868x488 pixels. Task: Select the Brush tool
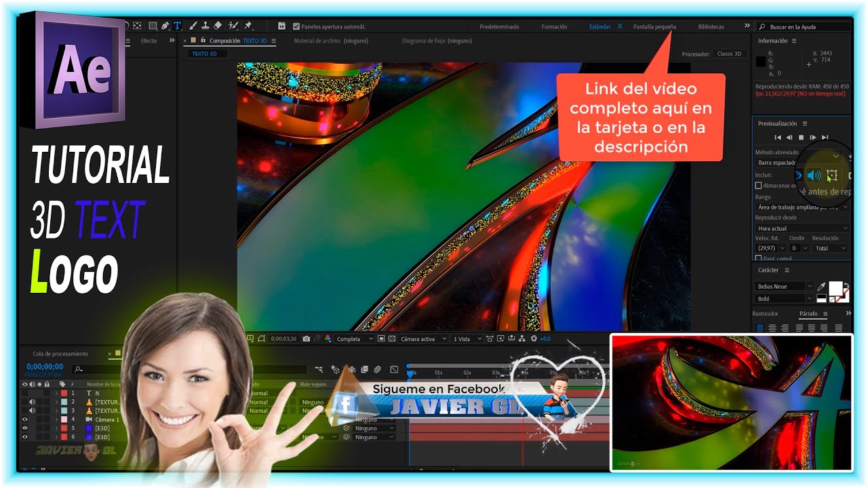click(193, 26)
